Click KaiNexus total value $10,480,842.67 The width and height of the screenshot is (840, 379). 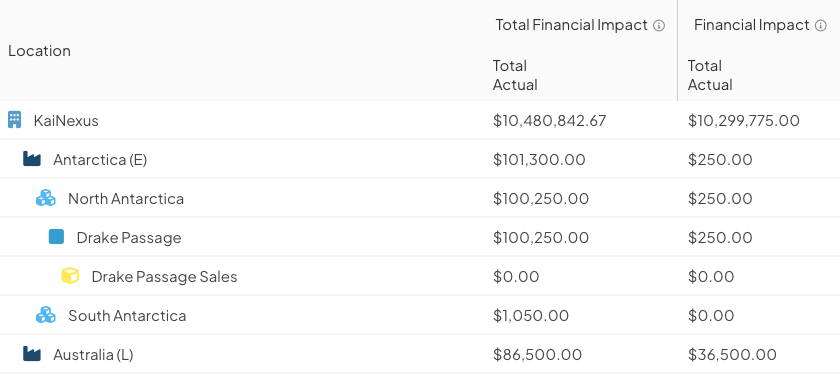(550, 121)
